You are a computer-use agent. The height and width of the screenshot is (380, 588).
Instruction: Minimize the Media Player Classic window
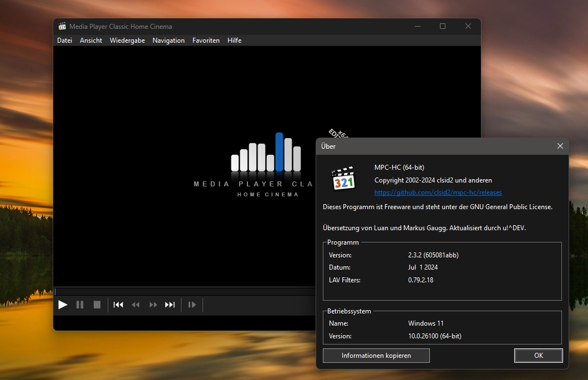click(x=417, y=26)
